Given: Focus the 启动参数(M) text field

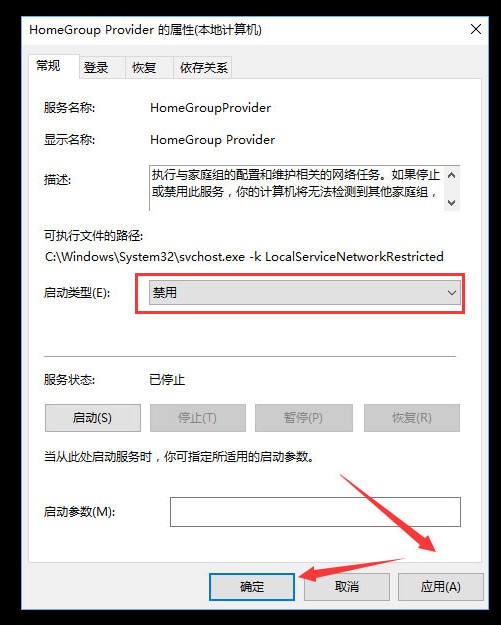Looking at the screenshot, I should pyautogui.click(x=315, y=512).
